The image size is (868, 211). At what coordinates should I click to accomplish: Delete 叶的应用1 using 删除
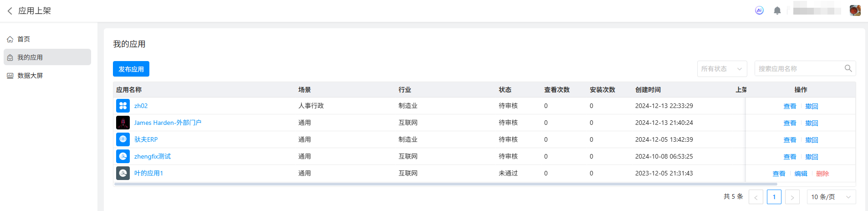[822, 174]
